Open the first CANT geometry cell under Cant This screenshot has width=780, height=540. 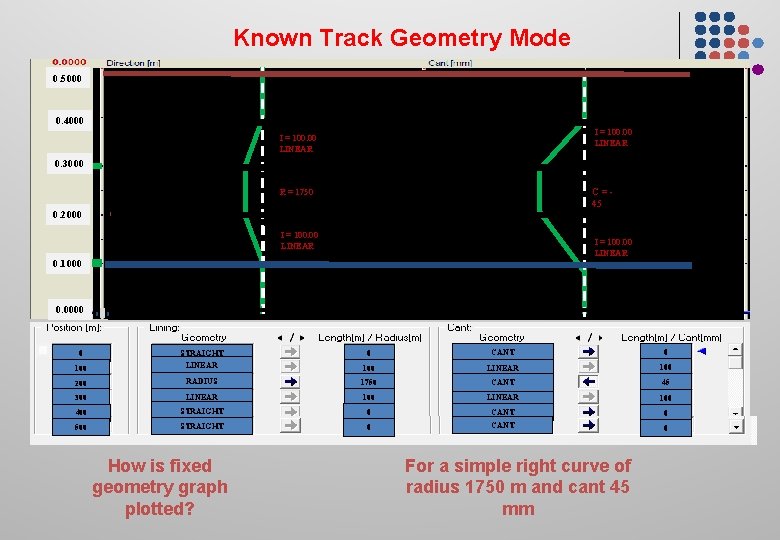(502, 351)
